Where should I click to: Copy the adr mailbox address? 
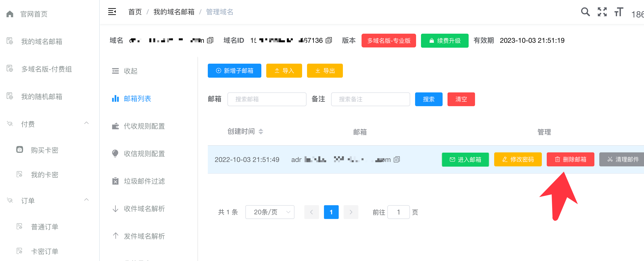(x=397, y=159)
